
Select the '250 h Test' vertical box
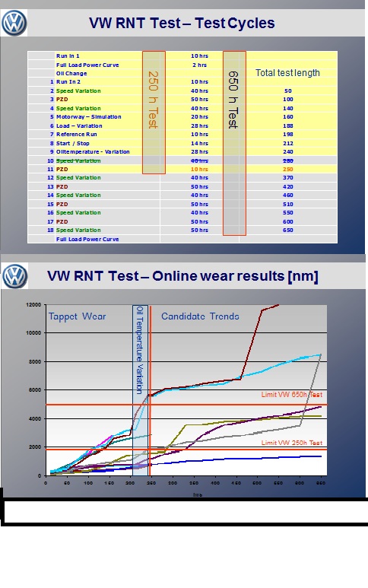coord(154,113)
